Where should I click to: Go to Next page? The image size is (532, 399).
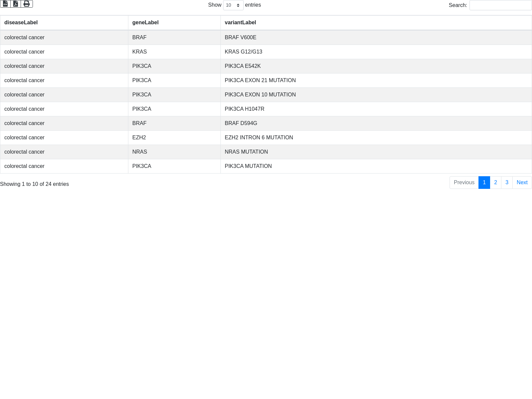point(522,183)
